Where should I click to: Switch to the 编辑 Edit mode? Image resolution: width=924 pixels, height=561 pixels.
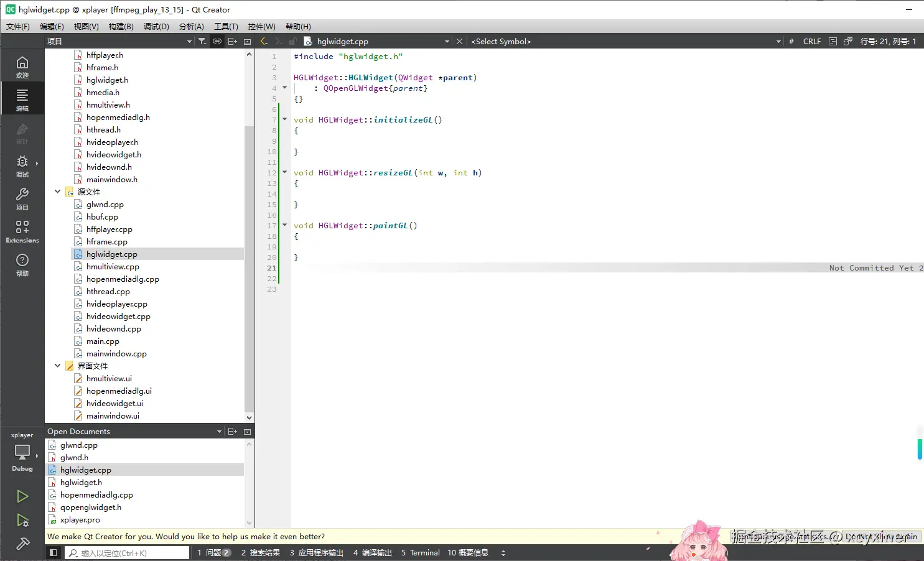click(x=22, y=99)
